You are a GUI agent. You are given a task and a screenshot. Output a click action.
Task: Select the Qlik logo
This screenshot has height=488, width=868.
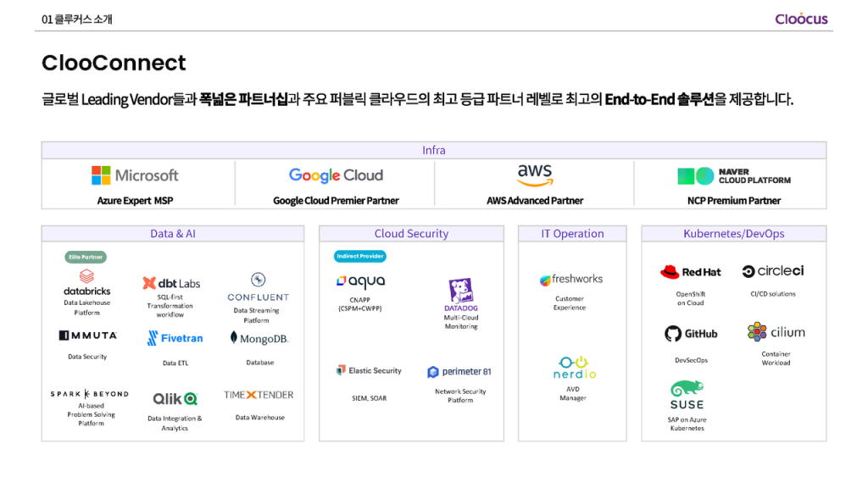[175, 399]
